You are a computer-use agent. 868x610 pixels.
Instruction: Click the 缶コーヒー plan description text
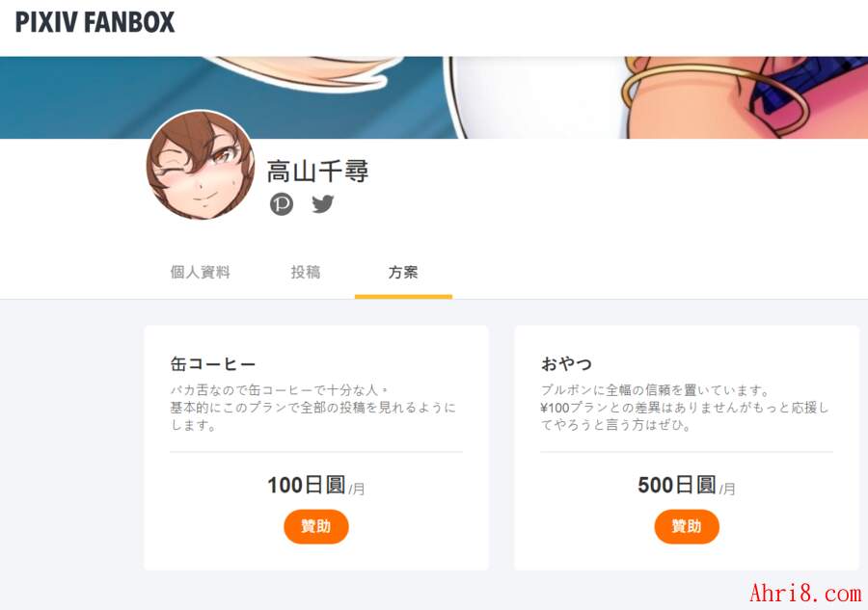click(313, 408)
